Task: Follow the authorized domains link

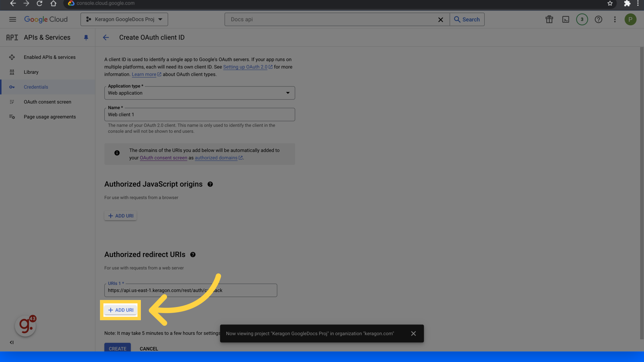Action: pyautogui.click(x=218, y=158)
